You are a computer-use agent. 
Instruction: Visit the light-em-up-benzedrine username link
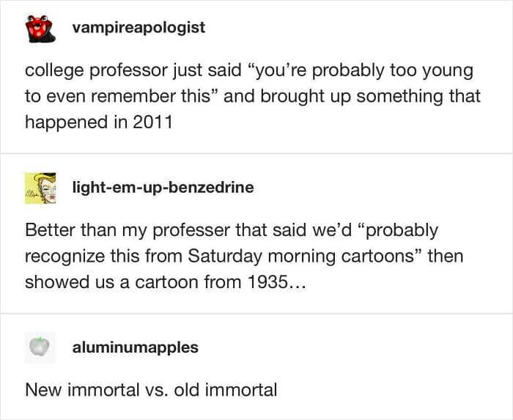[163, 188]
